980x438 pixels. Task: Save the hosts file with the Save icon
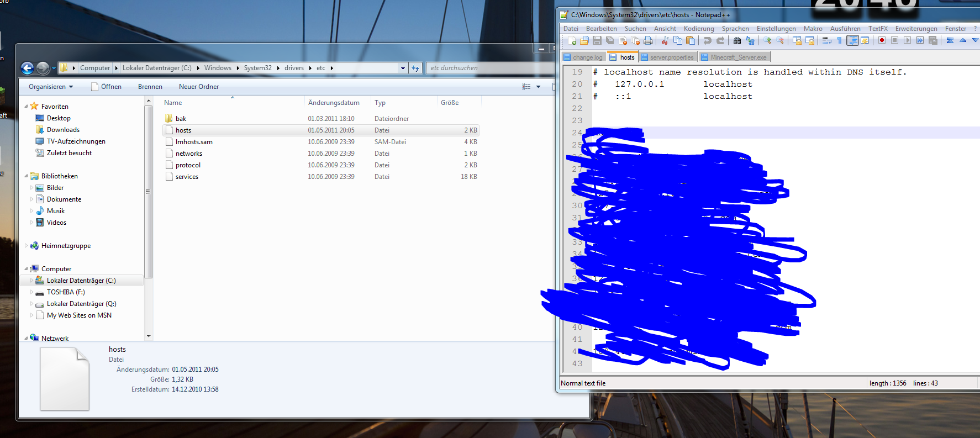click(597, 40)
